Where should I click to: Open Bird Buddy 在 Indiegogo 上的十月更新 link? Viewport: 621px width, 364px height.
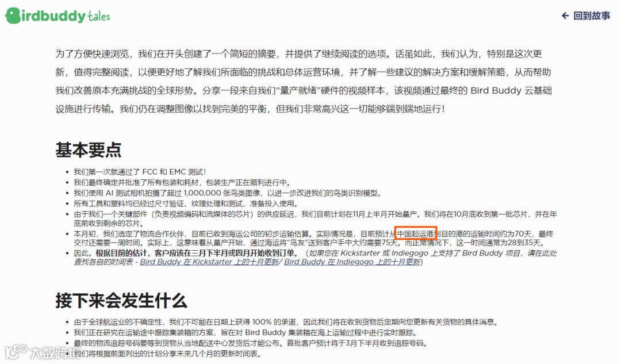[x=352, y=262]
